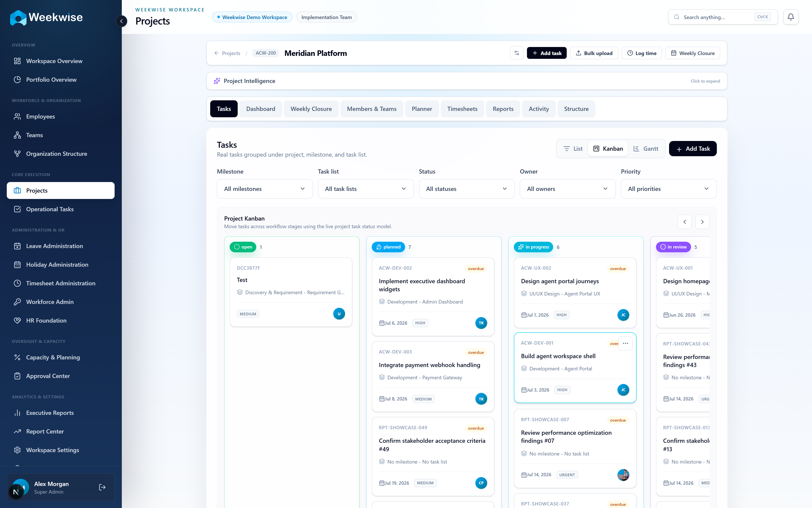Log out using the sign-out icon
The image size is (812, 508).
tap(102, 487)
